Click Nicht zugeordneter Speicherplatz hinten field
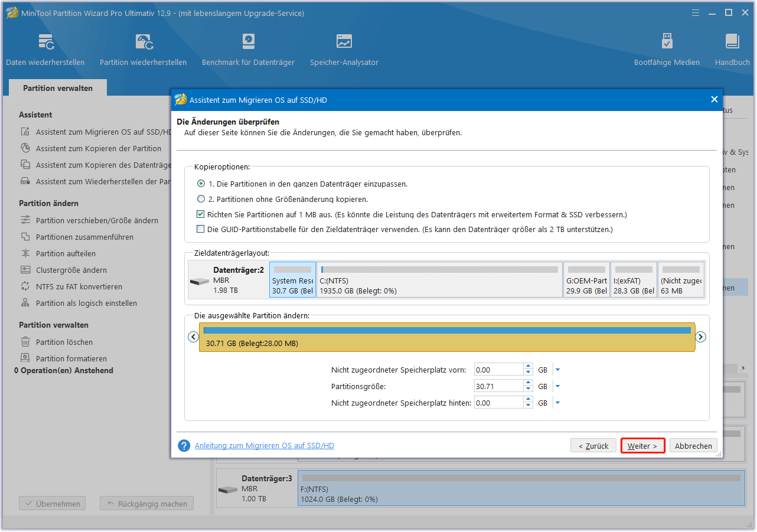The image size is (757, 532). (498, 403)
